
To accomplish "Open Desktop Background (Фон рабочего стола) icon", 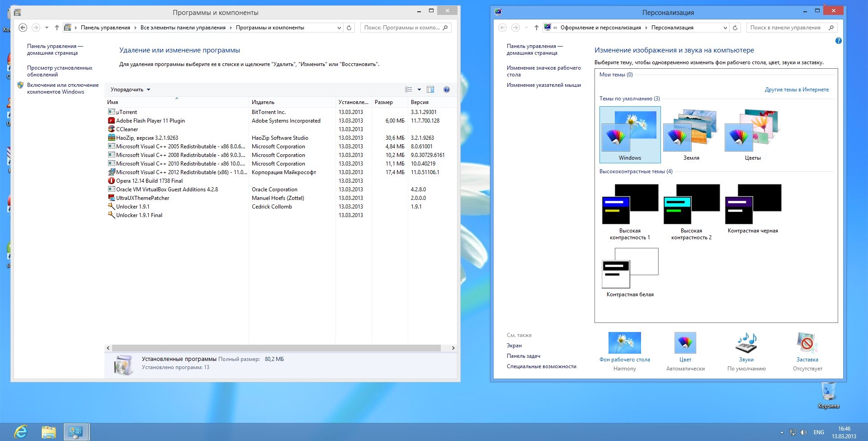I will point(625,343).
